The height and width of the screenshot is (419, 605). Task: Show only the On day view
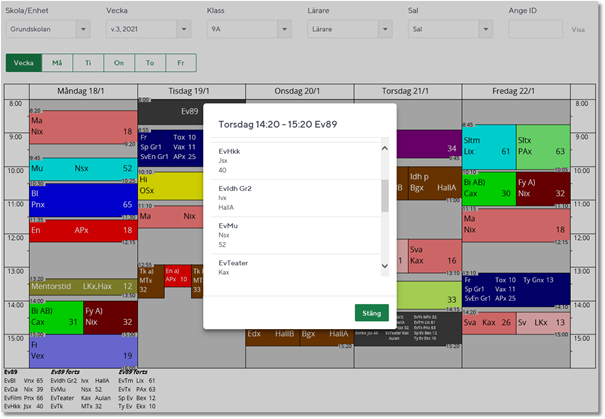pos(119,62)
